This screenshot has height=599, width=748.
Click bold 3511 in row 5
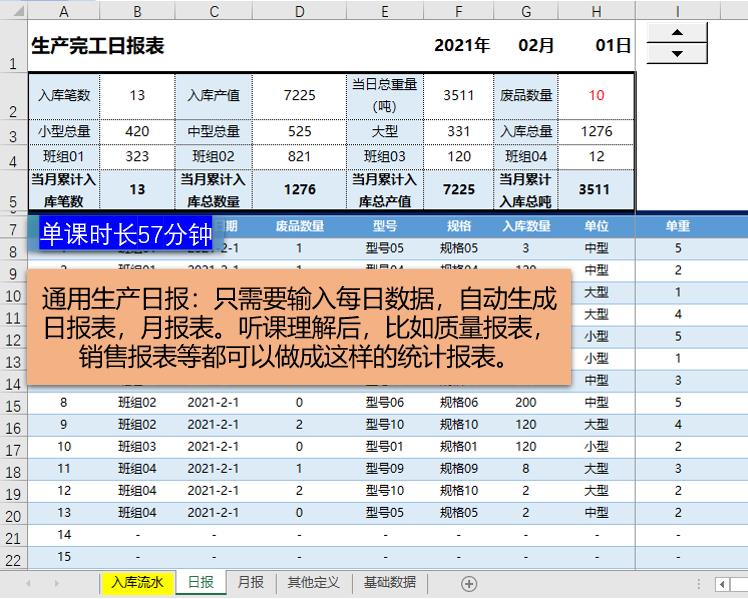pyautogui.click(x=594, y=190)
